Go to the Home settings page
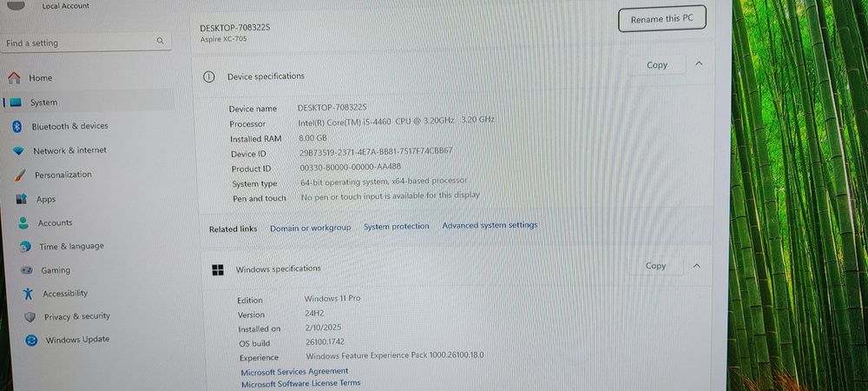 pos(41,78)
